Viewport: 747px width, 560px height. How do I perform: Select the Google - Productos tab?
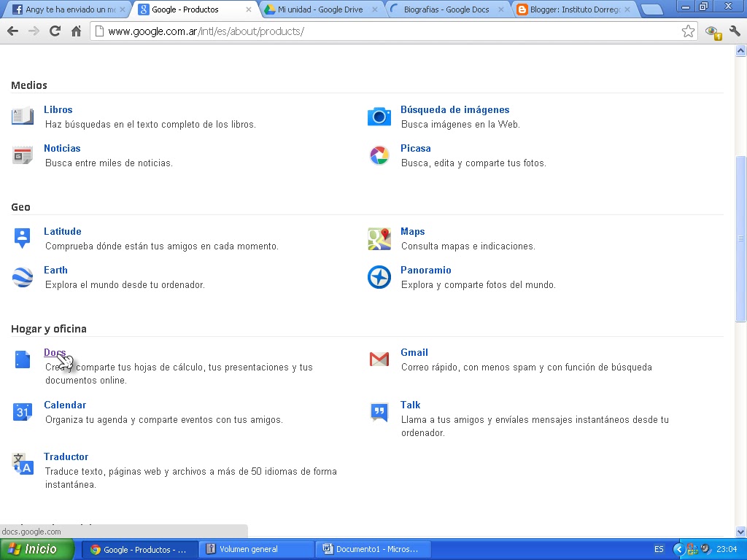194,9
